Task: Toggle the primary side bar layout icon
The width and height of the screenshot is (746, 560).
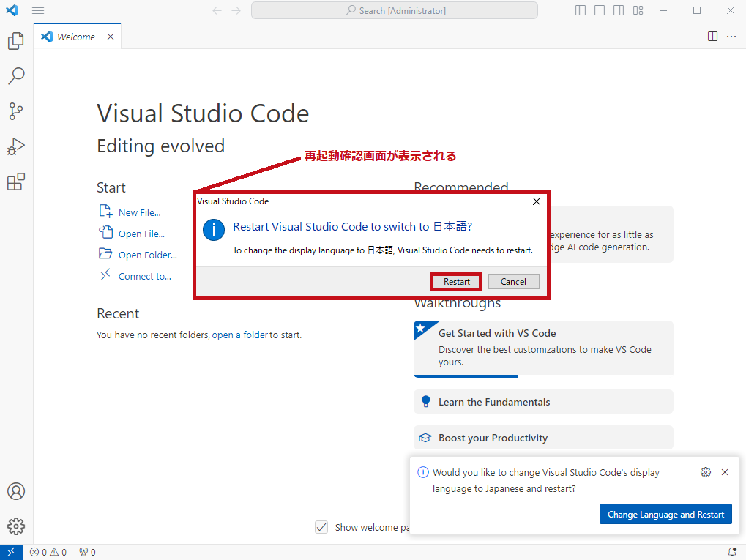Action: point(581,10)
